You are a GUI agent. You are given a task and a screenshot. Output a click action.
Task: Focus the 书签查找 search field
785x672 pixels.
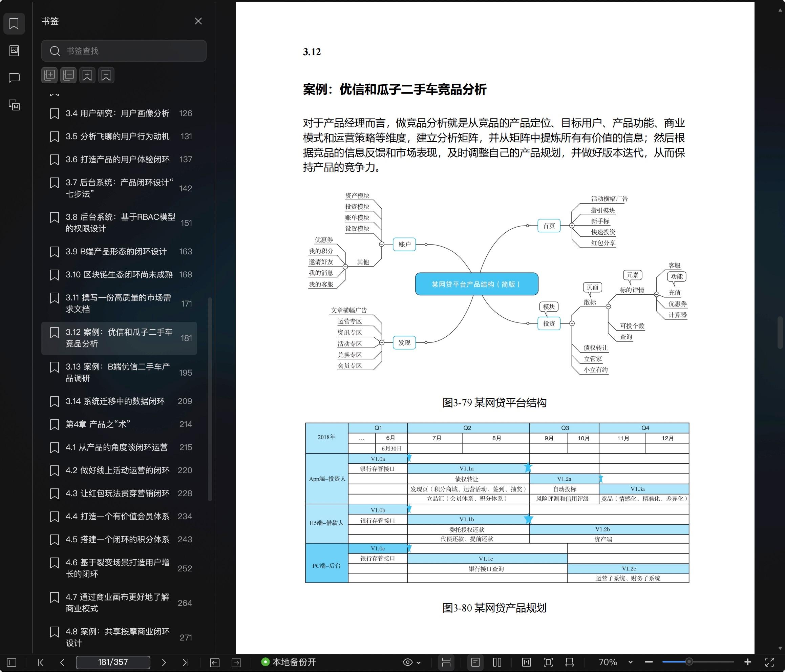[x=124, y=51]
